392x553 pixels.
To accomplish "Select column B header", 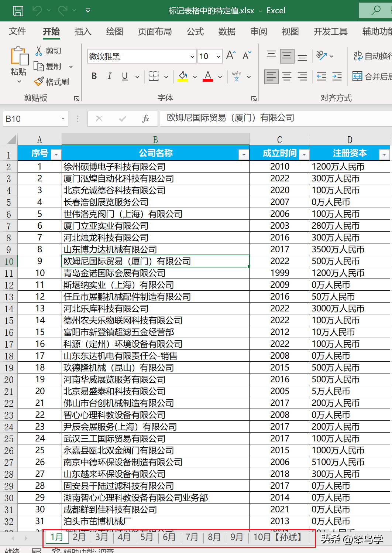I will (x=155, y=139).
